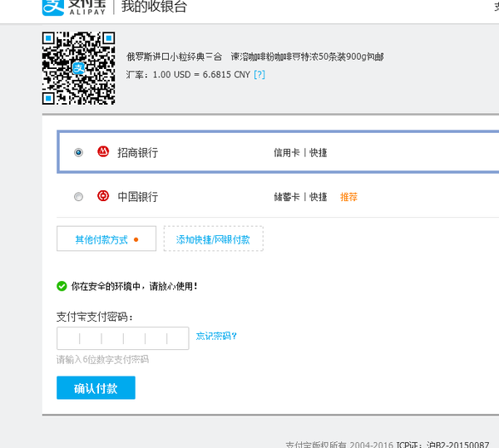Click the 信用卡 | 快捷 card type text
Screen dimensions: 499x448
300,153
